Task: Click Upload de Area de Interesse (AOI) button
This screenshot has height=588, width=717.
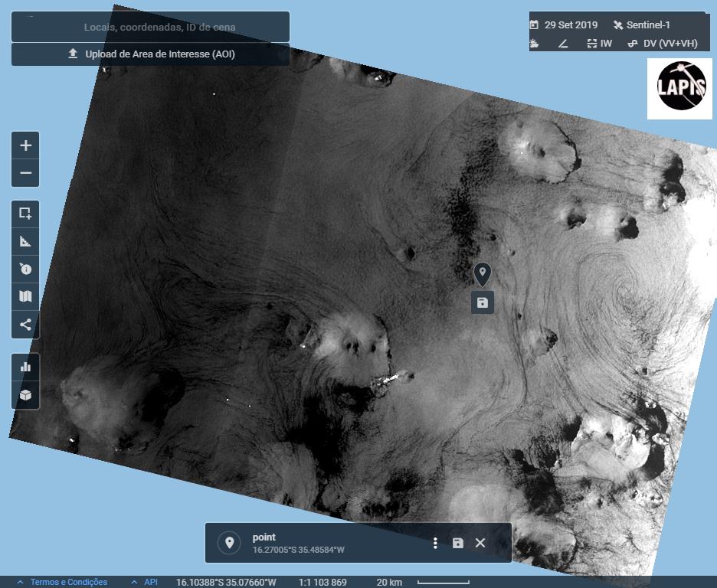Action: click(x=151, y=54)
